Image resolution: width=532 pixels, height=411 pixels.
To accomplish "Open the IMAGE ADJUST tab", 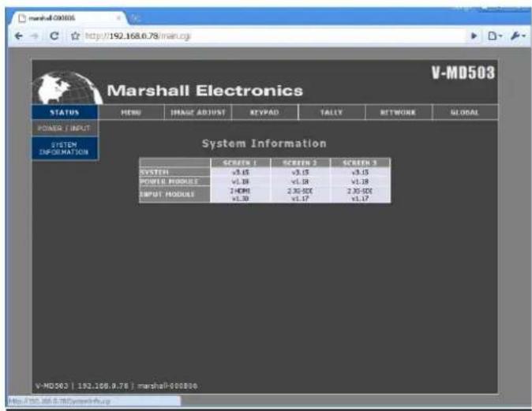I will click(198, 112).
